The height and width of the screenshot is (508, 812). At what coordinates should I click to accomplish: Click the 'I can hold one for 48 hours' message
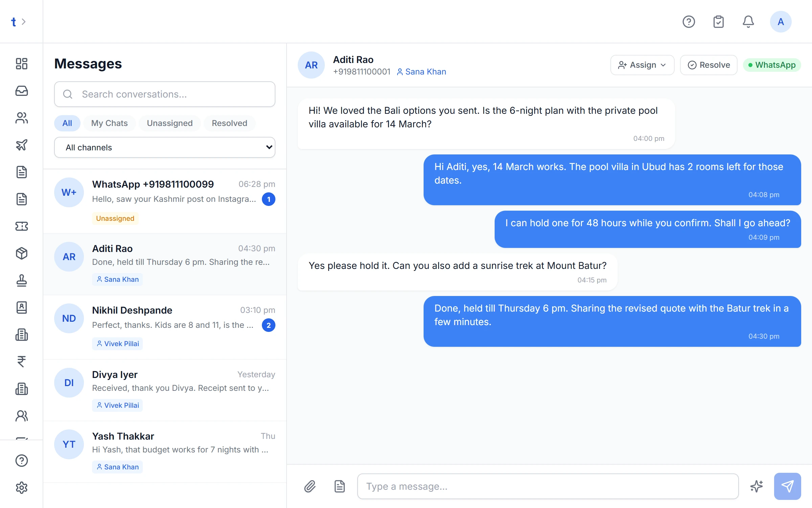coord(648,229)
